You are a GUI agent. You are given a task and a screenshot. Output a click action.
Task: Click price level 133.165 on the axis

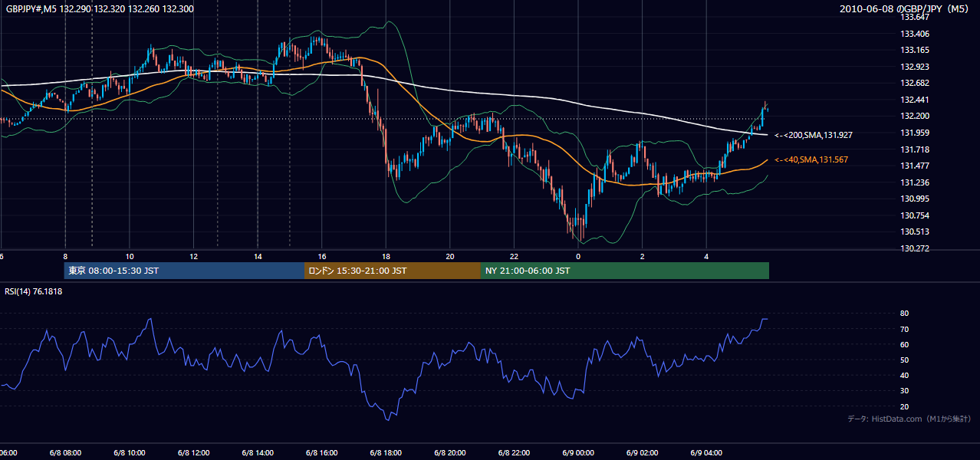(x=915, y=50)
